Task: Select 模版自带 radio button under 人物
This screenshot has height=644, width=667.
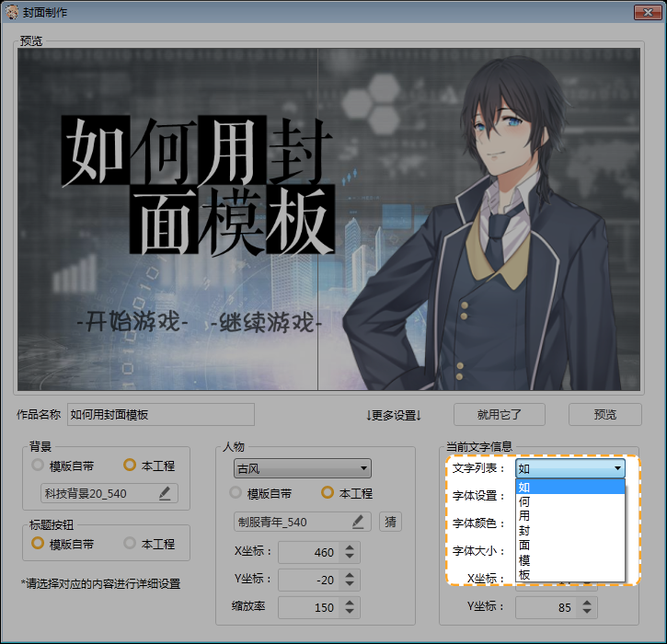Action: [x=236, y=493]
